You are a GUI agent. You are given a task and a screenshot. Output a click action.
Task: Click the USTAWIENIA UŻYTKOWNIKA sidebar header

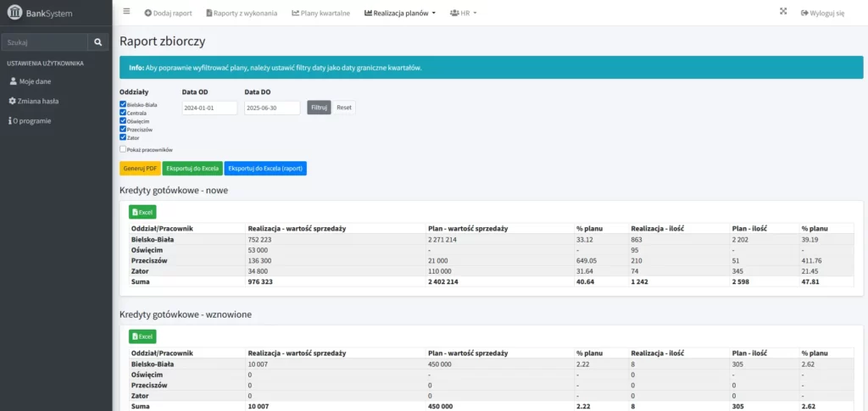tap(46, 64)
